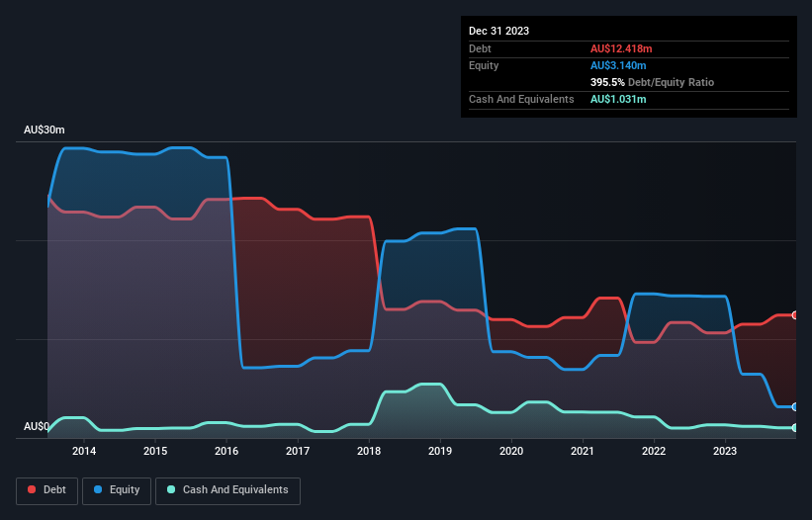Click the teal Cash endpoint marker
Viewport: 812px width, 520px height.
coord(795,428)
